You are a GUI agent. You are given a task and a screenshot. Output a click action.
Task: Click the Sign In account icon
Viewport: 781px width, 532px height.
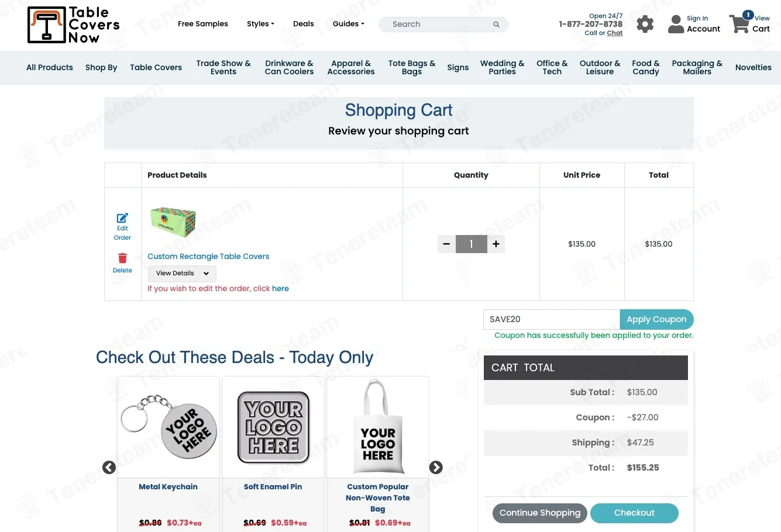[x=676, y=24]
